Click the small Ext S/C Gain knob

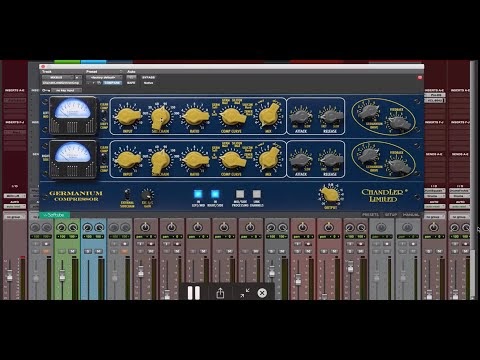(x=147, y=195)
